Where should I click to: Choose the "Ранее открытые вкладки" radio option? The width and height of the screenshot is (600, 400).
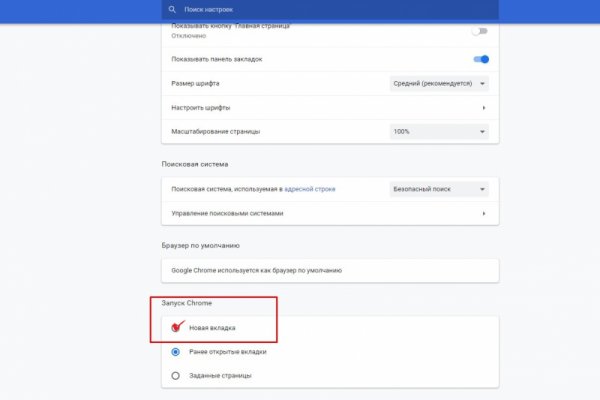tap(176, 351)
